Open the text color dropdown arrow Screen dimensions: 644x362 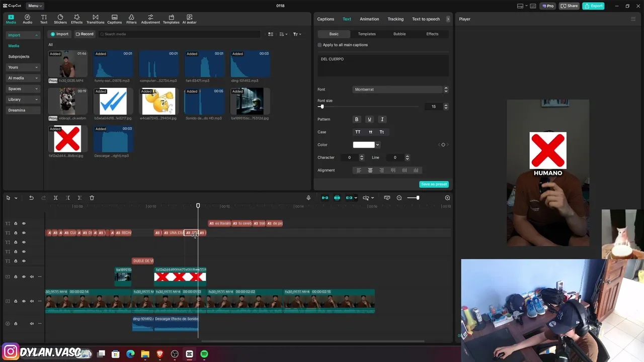click(377, 145)
